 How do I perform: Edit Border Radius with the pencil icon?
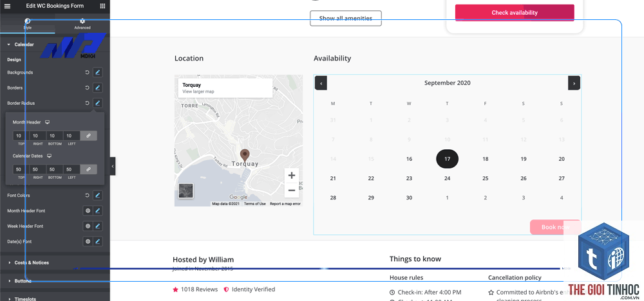pos(98,104)
